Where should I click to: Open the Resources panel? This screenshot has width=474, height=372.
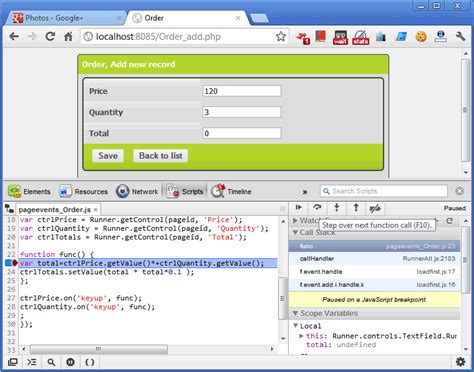point(83,191)
